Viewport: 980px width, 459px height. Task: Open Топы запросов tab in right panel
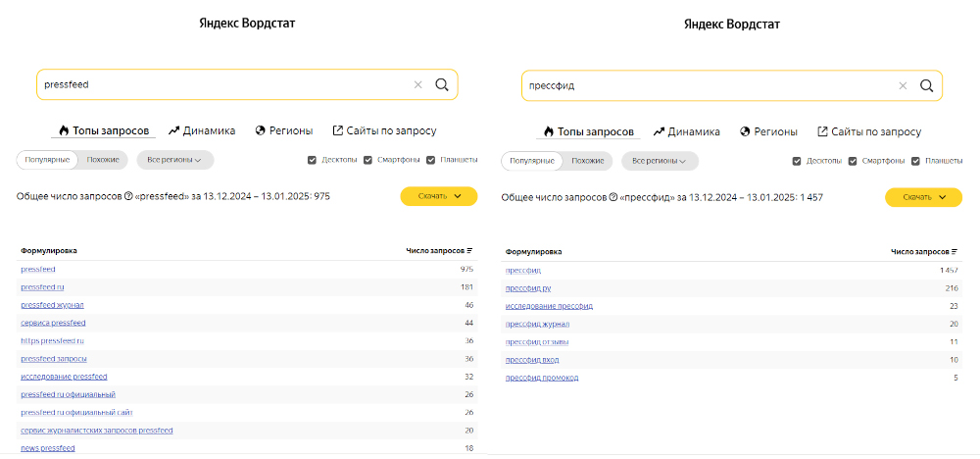[588, 132]
